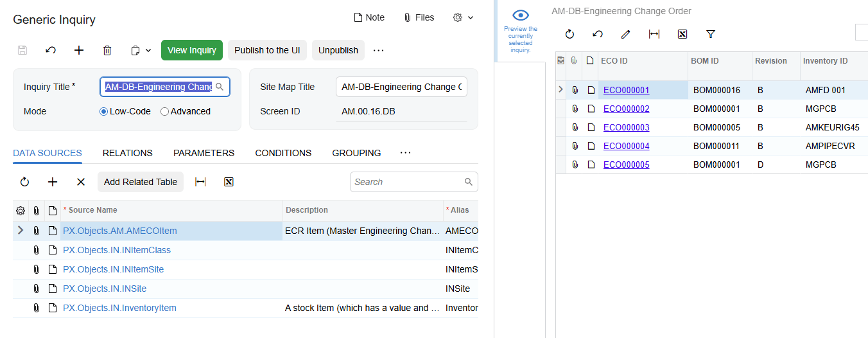Viewport: 868px width, 338px height.
Task: Click the pencil edit icon in the preview
Action: (626, 34)
